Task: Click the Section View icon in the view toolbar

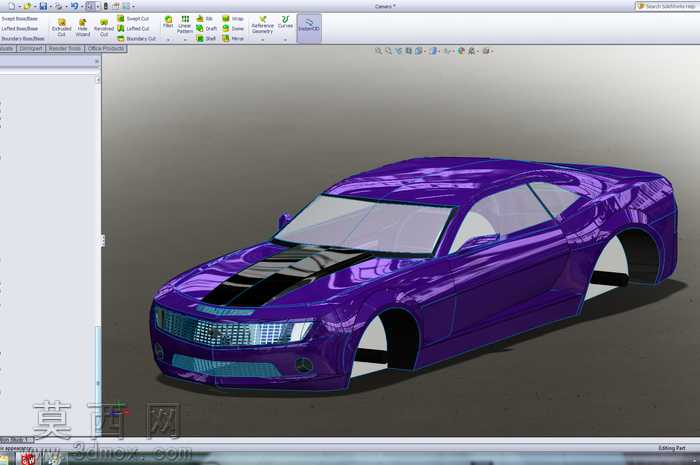Action: [x=408, y=51]
